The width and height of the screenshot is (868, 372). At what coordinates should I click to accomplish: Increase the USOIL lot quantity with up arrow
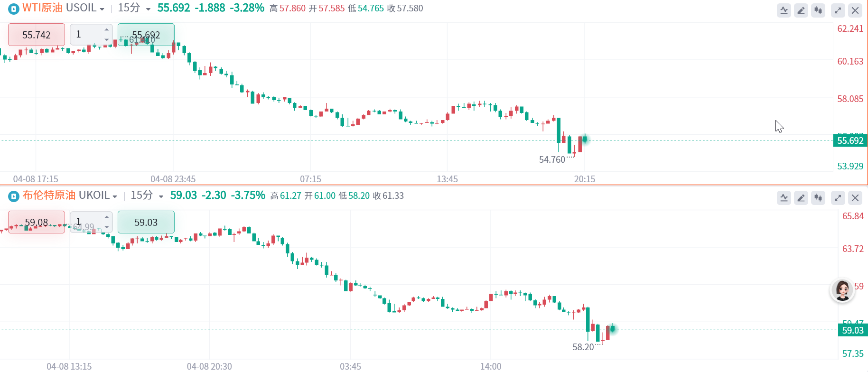(107, 30)
